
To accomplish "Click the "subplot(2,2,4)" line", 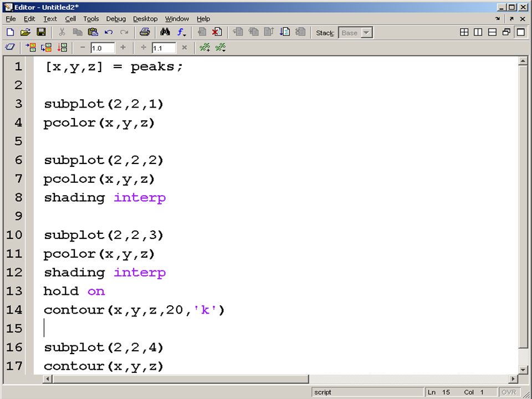I will tap(104, 347).
